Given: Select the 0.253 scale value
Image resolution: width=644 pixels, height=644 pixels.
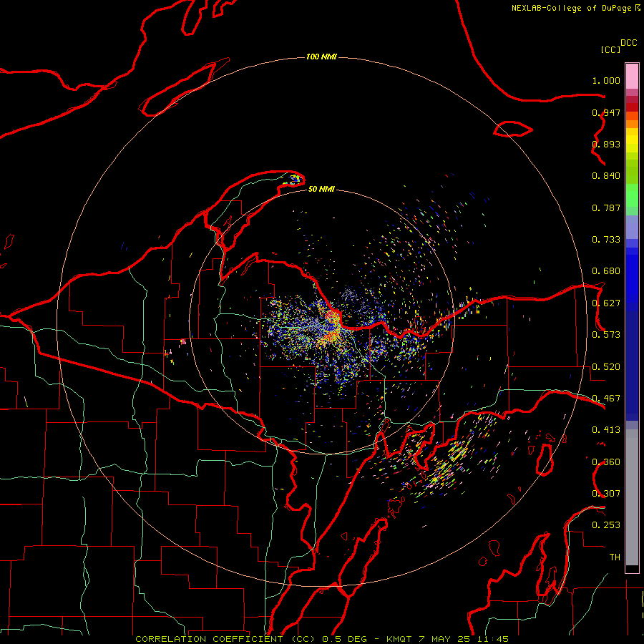Looking at the screenshot, I should (606, 525).
